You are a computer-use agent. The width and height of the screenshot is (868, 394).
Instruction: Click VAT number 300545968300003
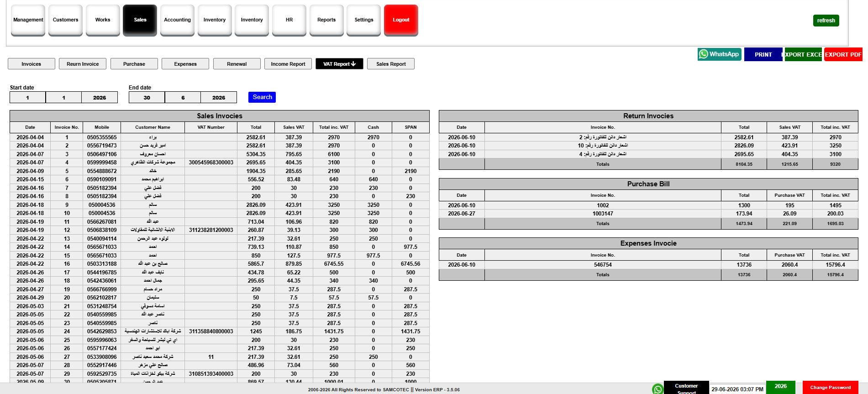(x=211, y=163)
